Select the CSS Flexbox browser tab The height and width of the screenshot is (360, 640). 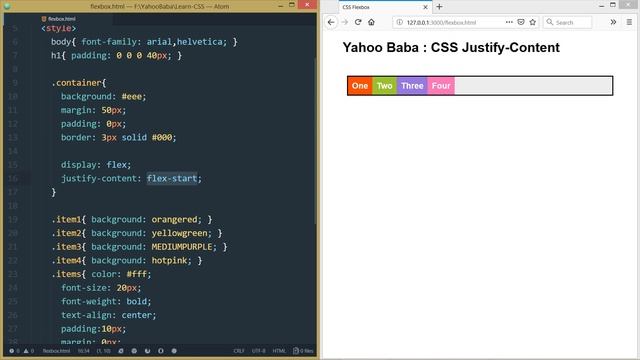(x=384, y=7)
